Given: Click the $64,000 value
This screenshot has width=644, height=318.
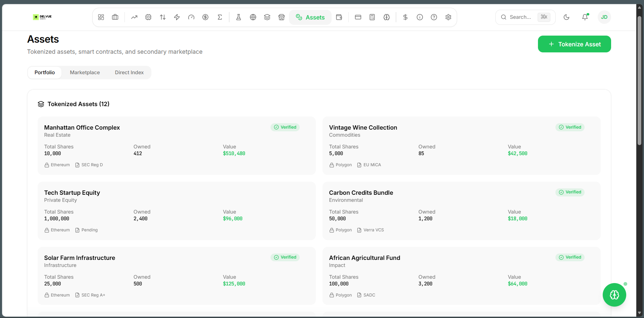Looking at the screenshot, I should [517, 284].
